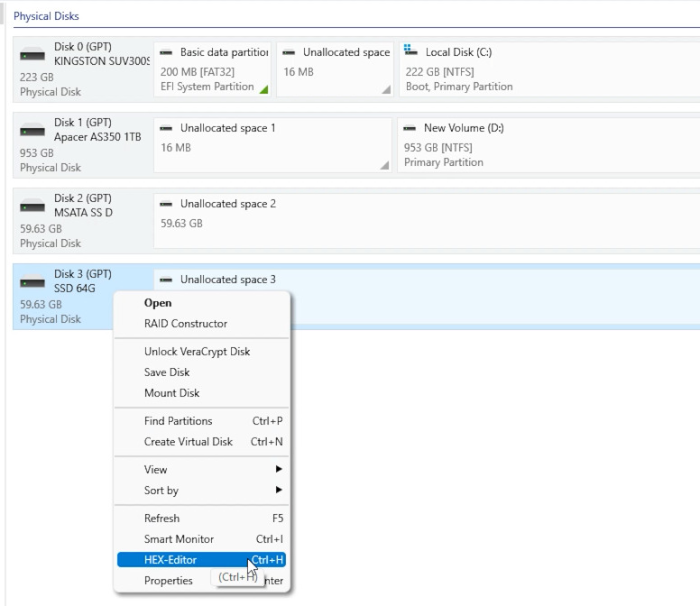This screenshot has width=700, height=606.
Task: Click the gray corner marker on Disk 0 unallocated space
Action: click(x=387, y=89)
